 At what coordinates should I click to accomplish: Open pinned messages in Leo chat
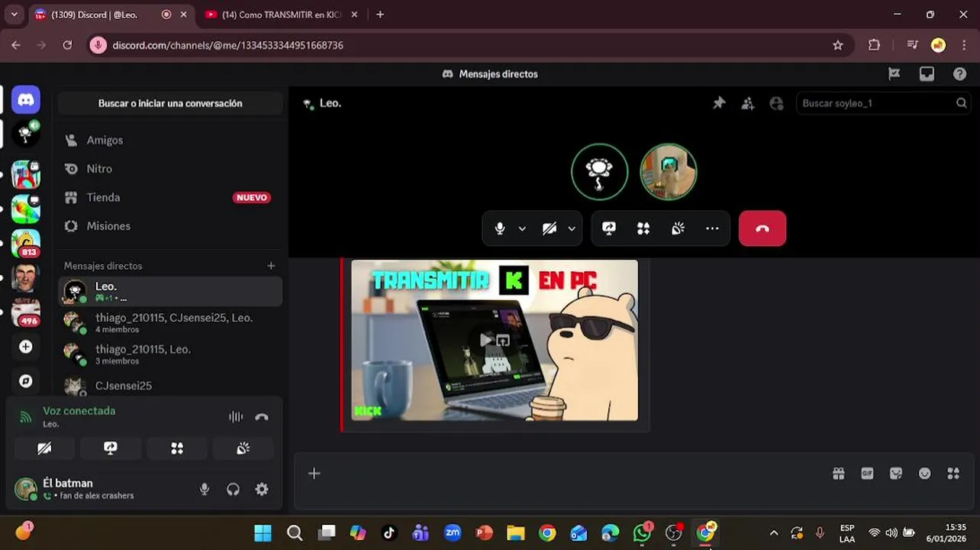(x=719, y=103)
